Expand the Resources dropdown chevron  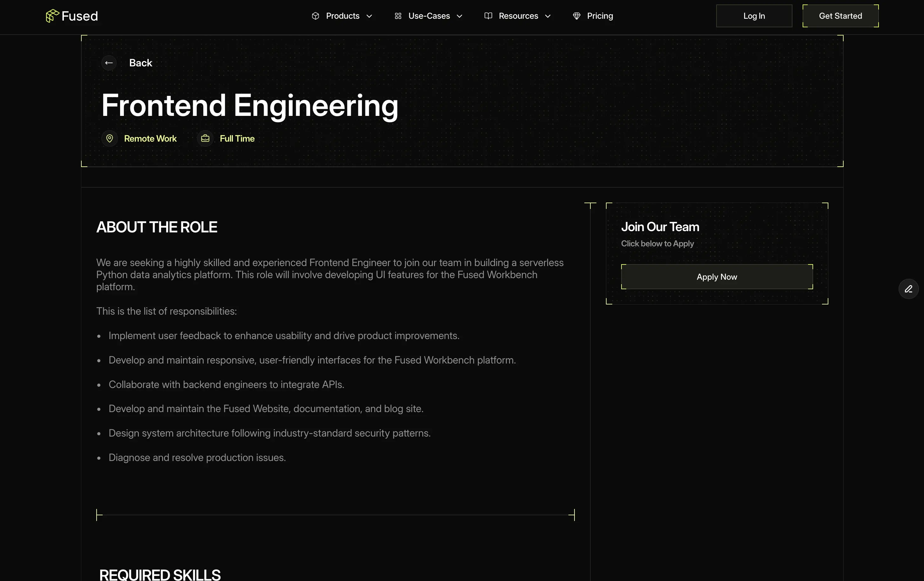pos(547,16)
